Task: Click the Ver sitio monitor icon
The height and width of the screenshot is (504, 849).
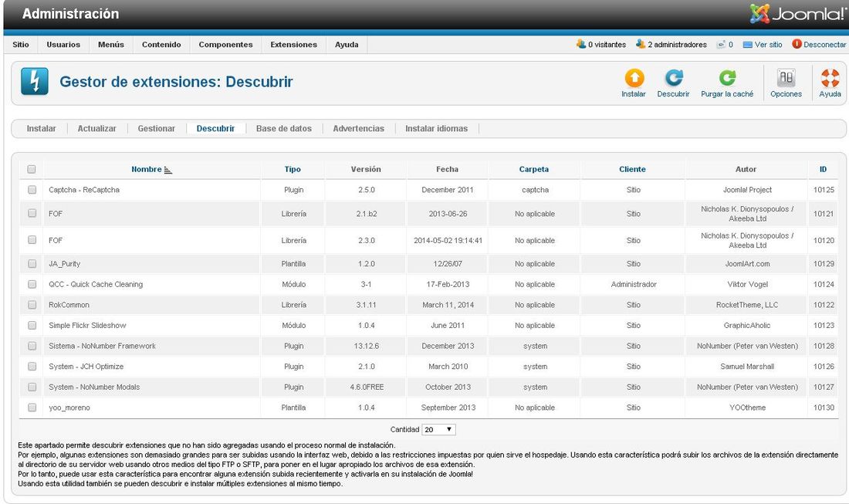Action: tap(748, 45)
